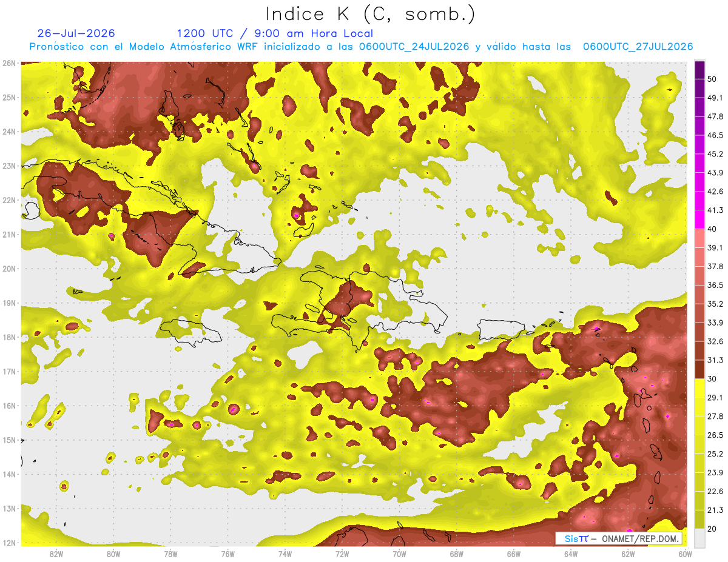This screenshot has width=728, height=562.
Task: Click the colorbar value 40
Action: coord(712,229)
